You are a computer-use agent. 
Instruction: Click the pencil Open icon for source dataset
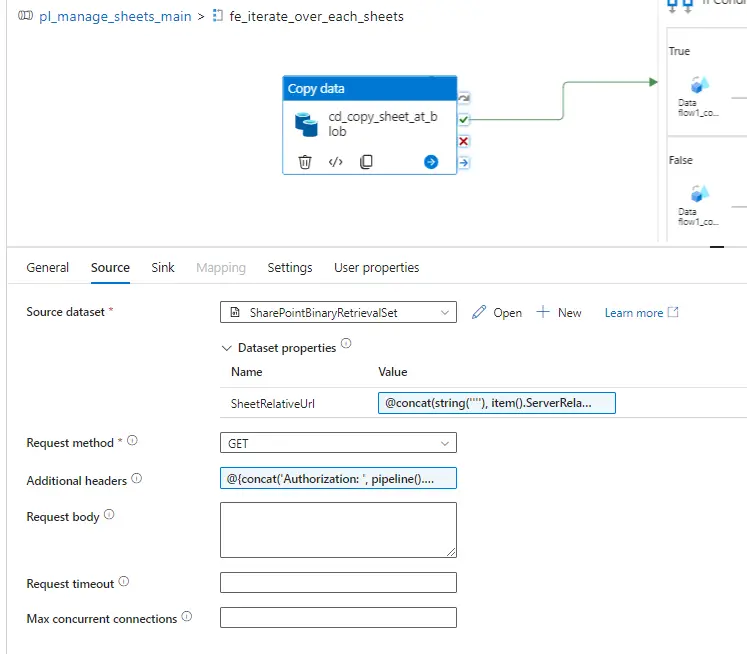(480, 312)
